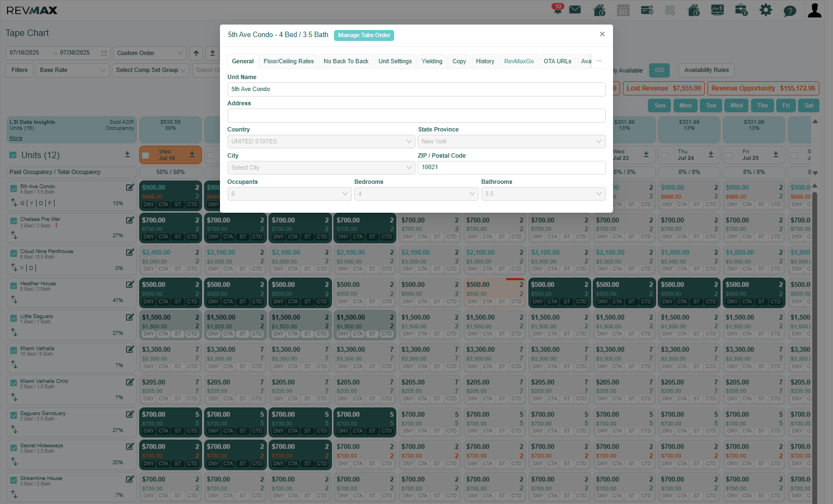The width and height of the screenshot is (833, 504).
Task: Uncheck the Cloud Nine Penthouse unit checkbox
Action: tap(14, 253)
